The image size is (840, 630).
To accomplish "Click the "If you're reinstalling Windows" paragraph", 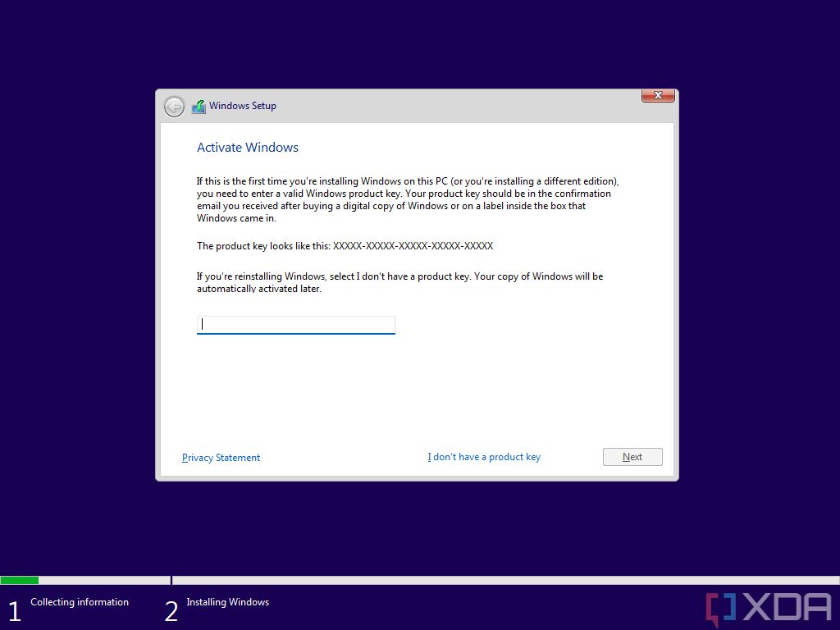I will [399, 282].
